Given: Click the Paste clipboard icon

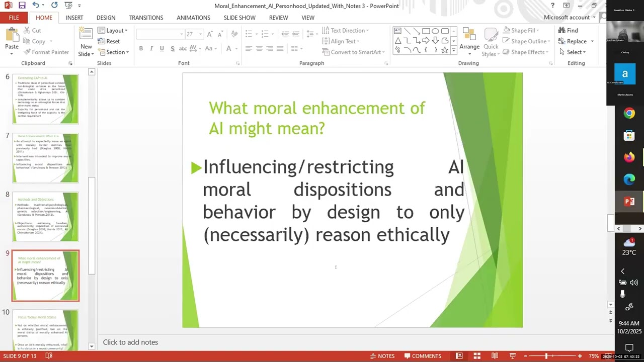Looking at the screenshot, I should point(12,35).
